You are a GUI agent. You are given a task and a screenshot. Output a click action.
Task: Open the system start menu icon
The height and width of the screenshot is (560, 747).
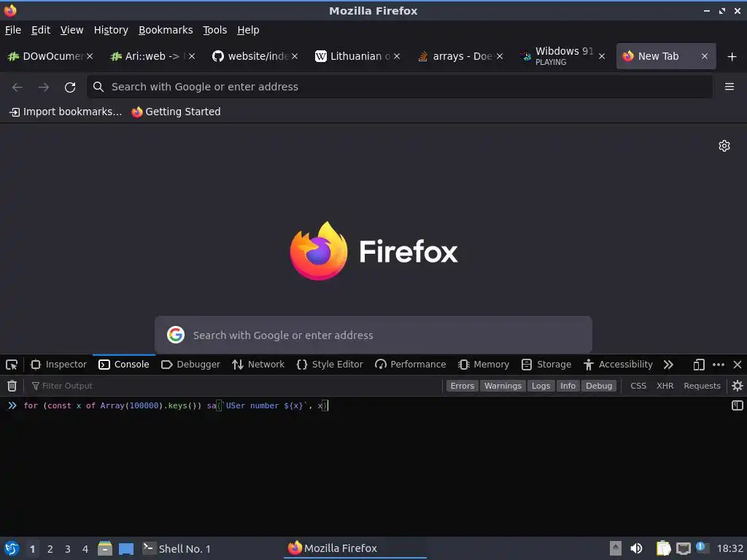tap(12, 548)
